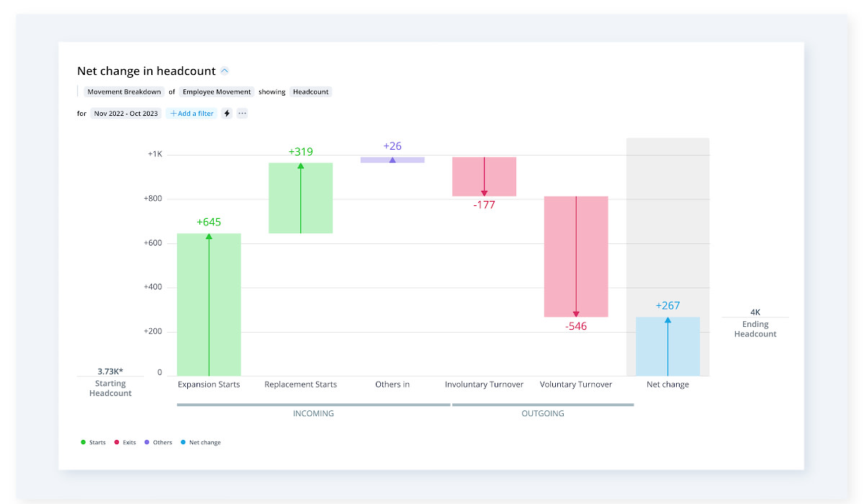Change the Nov 2022 - Oct 2023 date range
Viewport: 864px width, 504px height.
(x=126, y=114)
